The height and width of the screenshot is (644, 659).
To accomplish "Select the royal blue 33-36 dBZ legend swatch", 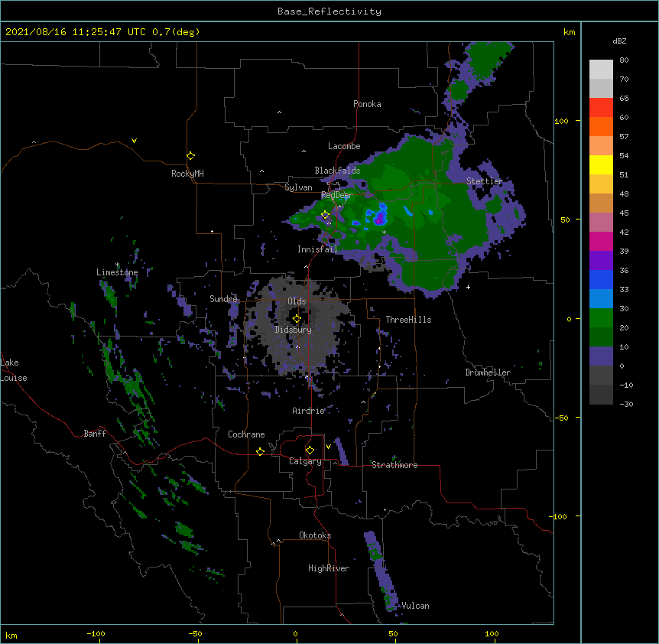I will click(x=601, y=279).
